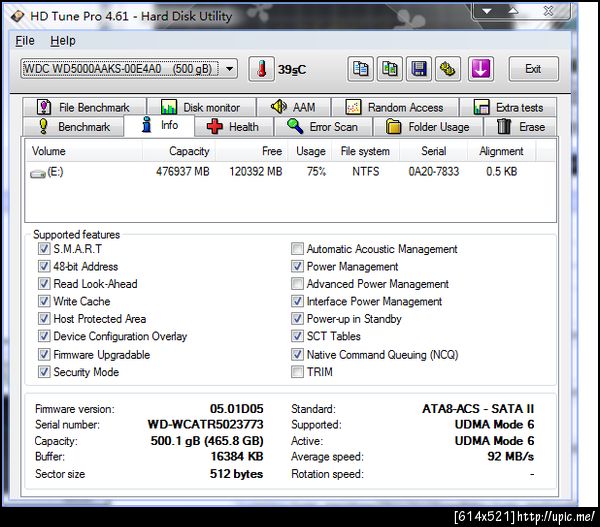The width and height of the screenshot is (600, 527).
Task: Switch to the Disk monitor tab
Action: (x=202, y=107)
